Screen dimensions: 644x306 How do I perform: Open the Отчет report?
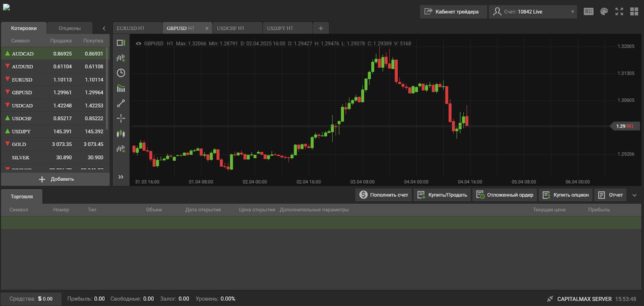pyautogui.click(x=611, y=195)
